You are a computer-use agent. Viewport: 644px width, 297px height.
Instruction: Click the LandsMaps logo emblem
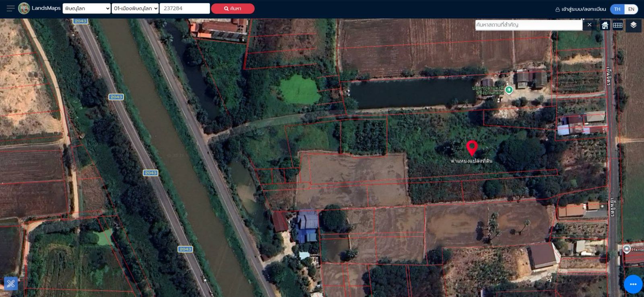[x=24, y=8]
